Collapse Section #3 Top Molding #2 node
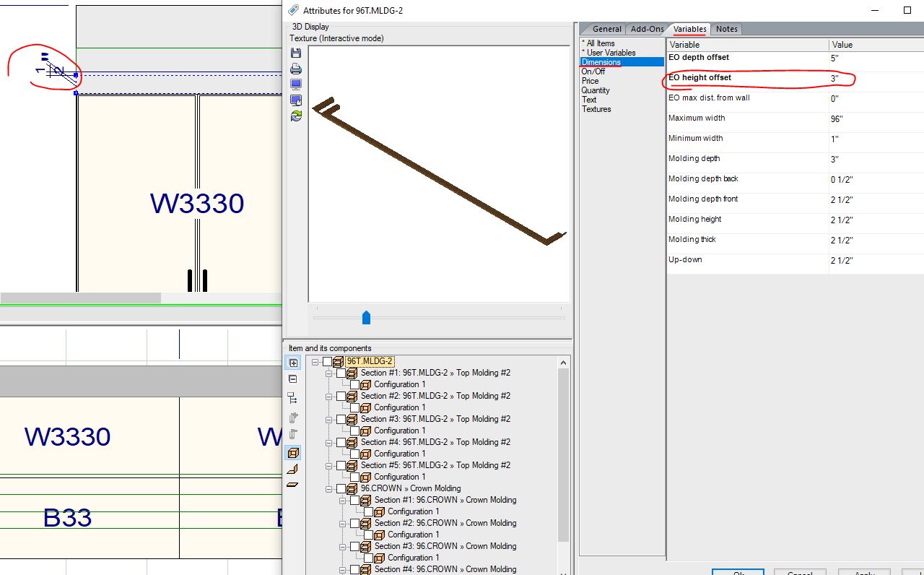 (x=329, y=419)
